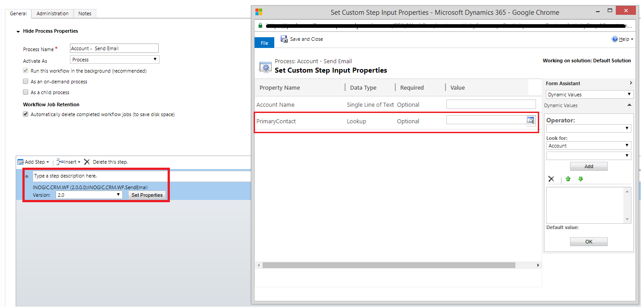Toggle Automatically delete completed workflow jobs checkbox
Image resolution: width=644 pixels, height=308 pixels.
[x=26, y=114]
